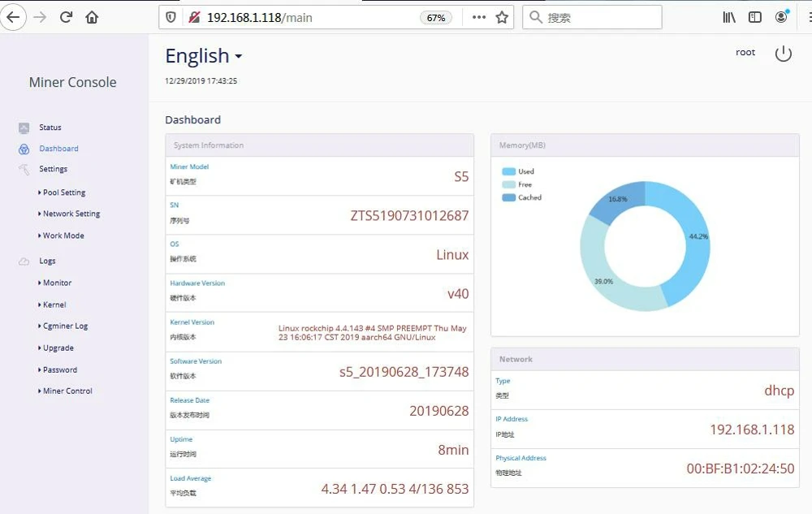This screenshot has width=812, height=514.
Task: Open Network Setting page
Action: click(x=69, y=214)
